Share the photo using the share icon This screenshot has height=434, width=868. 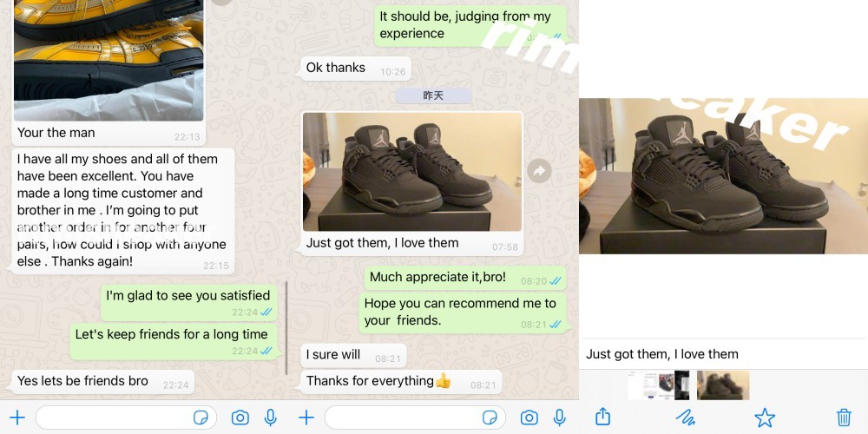click(x=603, y=417)
